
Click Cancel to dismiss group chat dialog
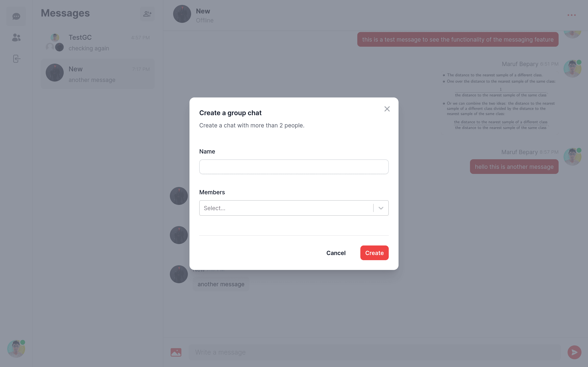(x=336, y=252)
